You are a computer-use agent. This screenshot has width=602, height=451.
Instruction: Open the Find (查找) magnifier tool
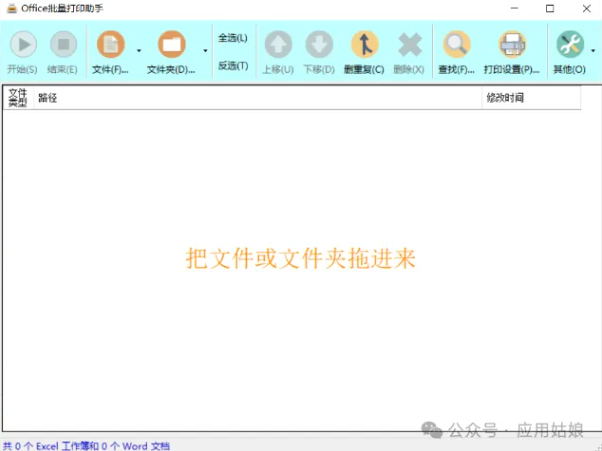tap(456, 45)
